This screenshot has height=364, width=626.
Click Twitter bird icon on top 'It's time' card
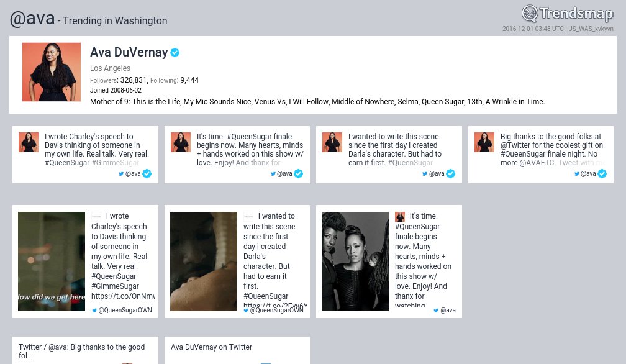(273, 174)
